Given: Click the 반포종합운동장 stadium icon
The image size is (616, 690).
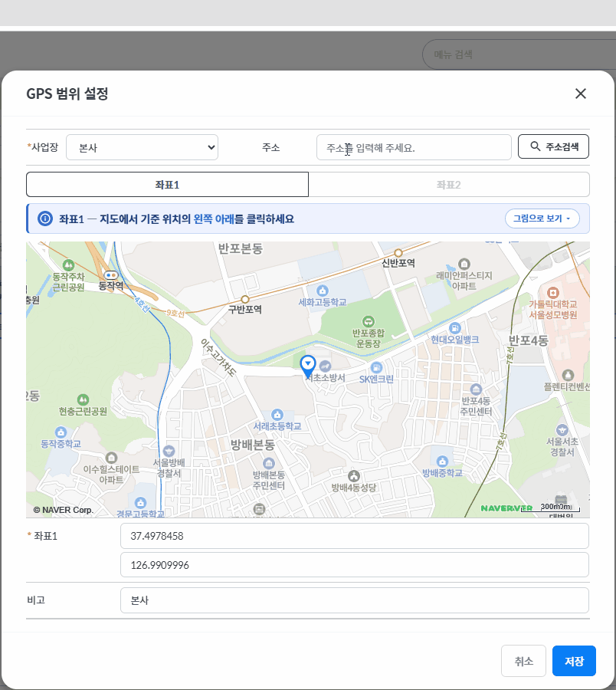Looking at the screenshot, I should pyautogui.click(x=368, y=321).
